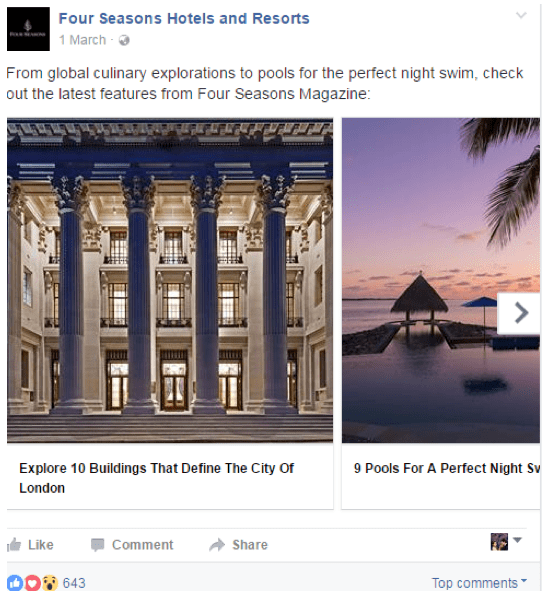Advance carousel with next arrow
This screenshot has height=594, width=549.
click(519, 313)
